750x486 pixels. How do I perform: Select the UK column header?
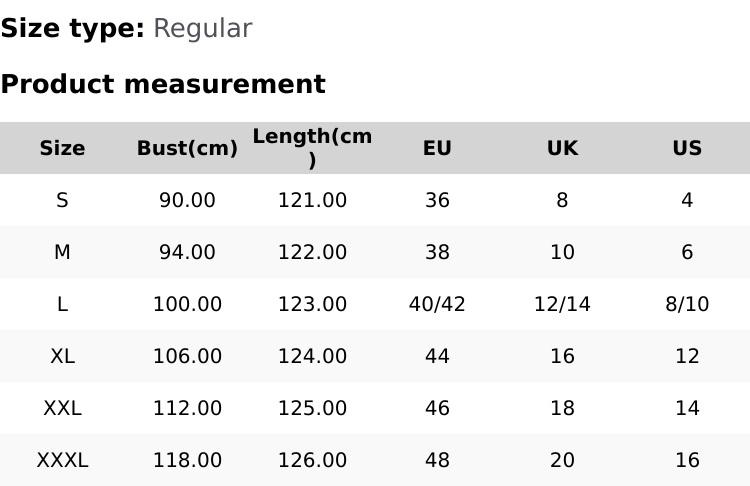point(562,148)
